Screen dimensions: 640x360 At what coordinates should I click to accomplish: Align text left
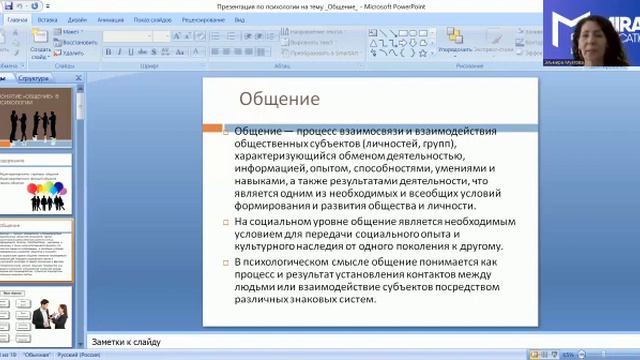pyautogui.click(x=215, y=52)
